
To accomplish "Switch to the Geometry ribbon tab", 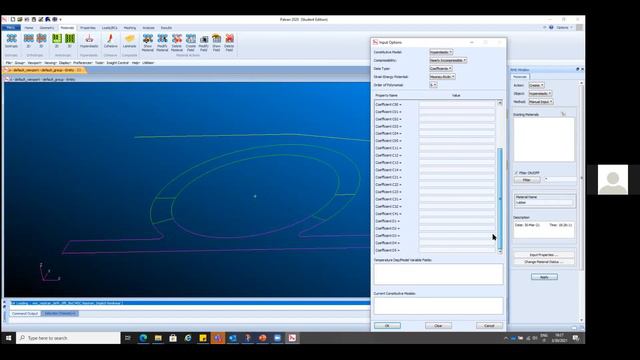I will (47, 28).
